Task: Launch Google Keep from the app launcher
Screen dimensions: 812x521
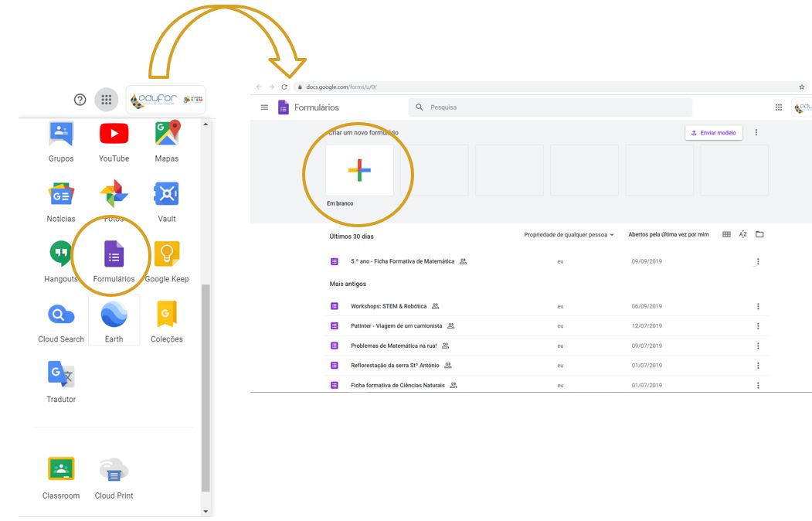Action: tap(167, 254)
